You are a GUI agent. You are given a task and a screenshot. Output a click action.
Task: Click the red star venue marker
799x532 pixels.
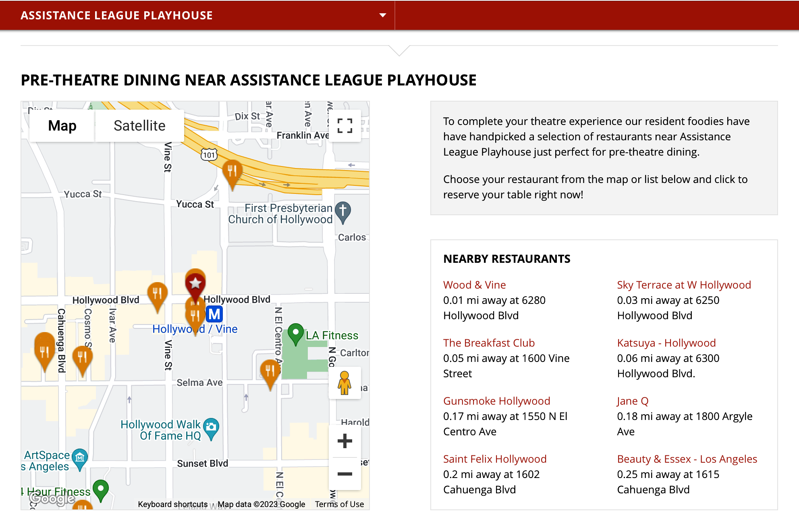click(x=195, y=284)
